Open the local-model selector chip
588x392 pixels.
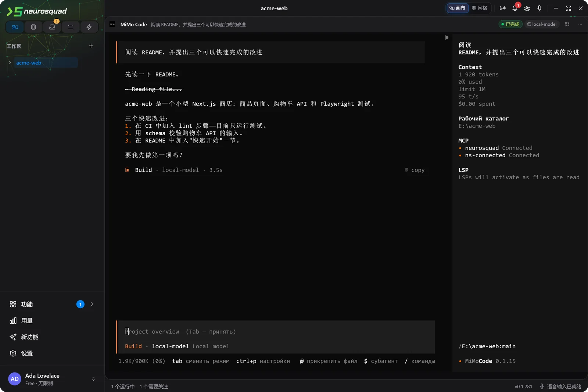coord(542,24)
